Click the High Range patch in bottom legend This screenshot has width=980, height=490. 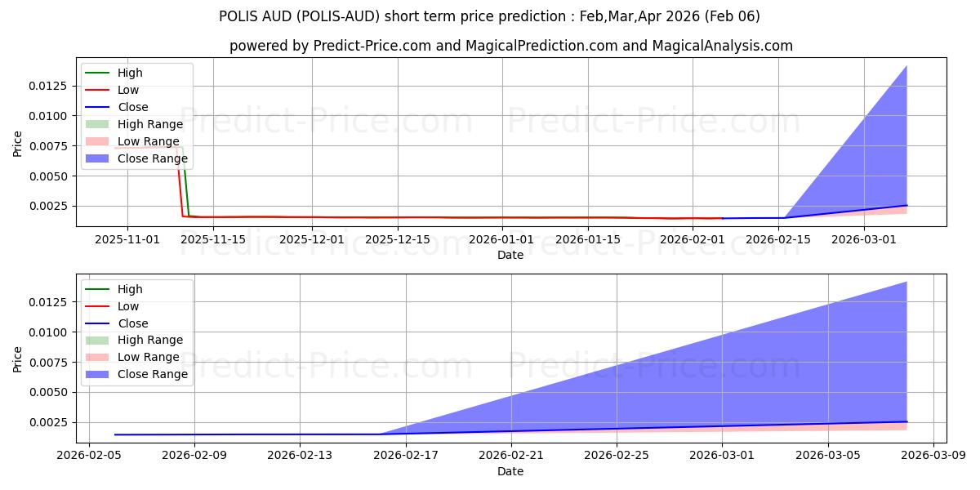coord(98,340)
